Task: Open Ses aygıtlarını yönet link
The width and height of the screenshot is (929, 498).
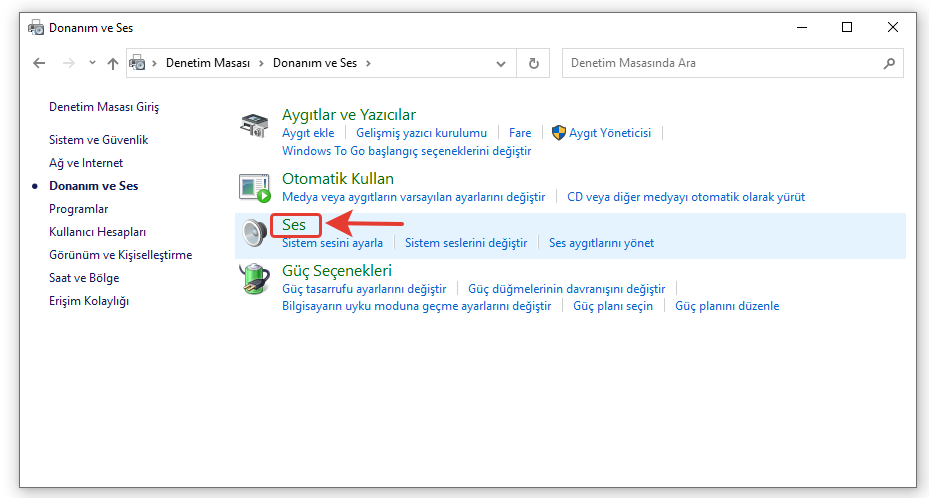Action: (601, 243)
